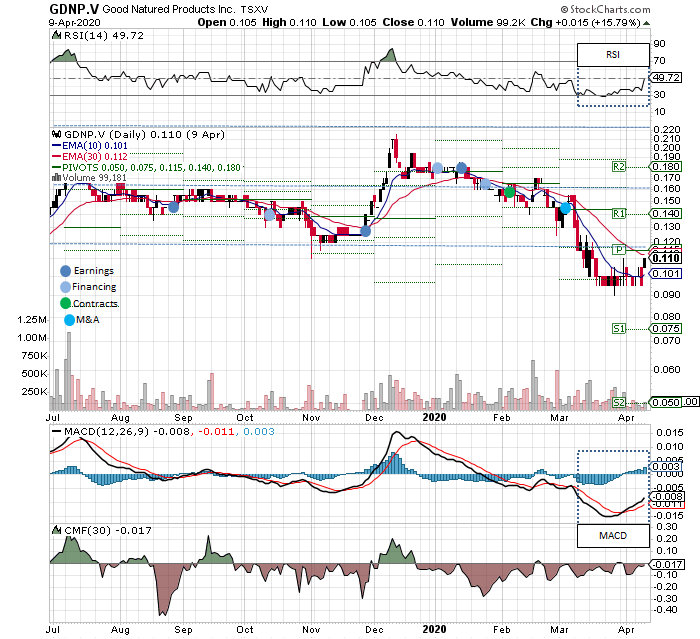This screenshot has width=700, height=639.
Task: Click the green Contracts marker in February
Action: [x=509, y=192]
